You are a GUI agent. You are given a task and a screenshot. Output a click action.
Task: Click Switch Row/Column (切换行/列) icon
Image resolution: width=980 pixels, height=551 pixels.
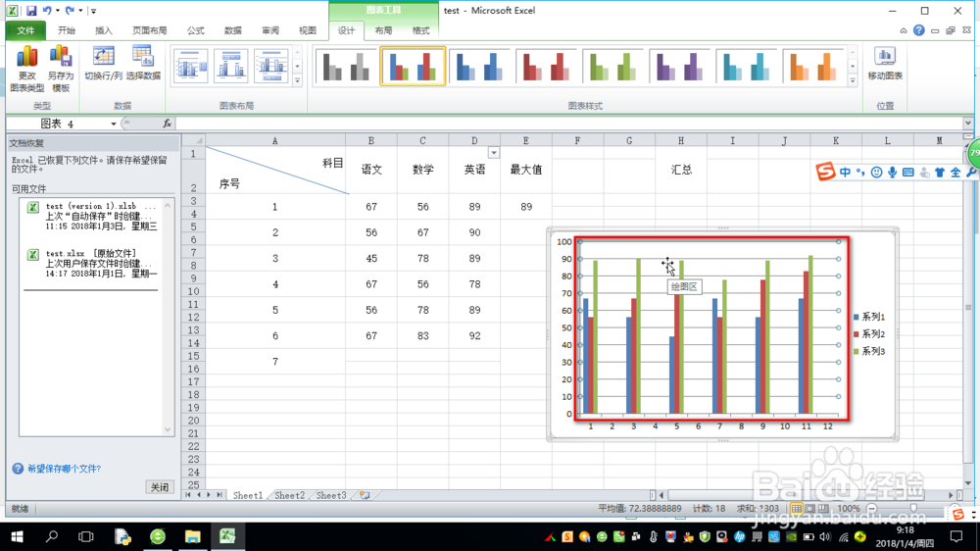[x=103, y=63]
